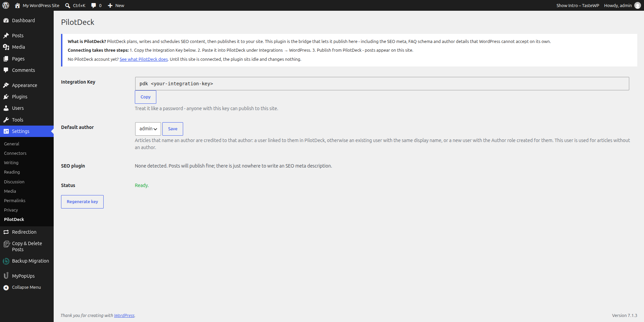Viewport: 644px width, 322px height.
Task: Click the Appearance paintbrush icon
Action: point(6,85)
